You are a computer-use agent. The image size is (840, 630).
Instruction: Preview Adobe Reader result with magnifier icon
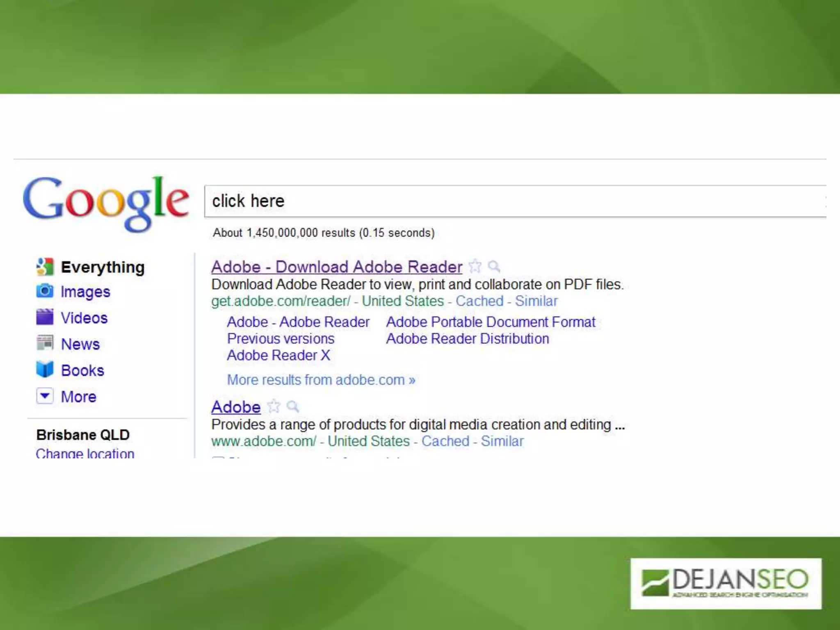pos(494,267)
